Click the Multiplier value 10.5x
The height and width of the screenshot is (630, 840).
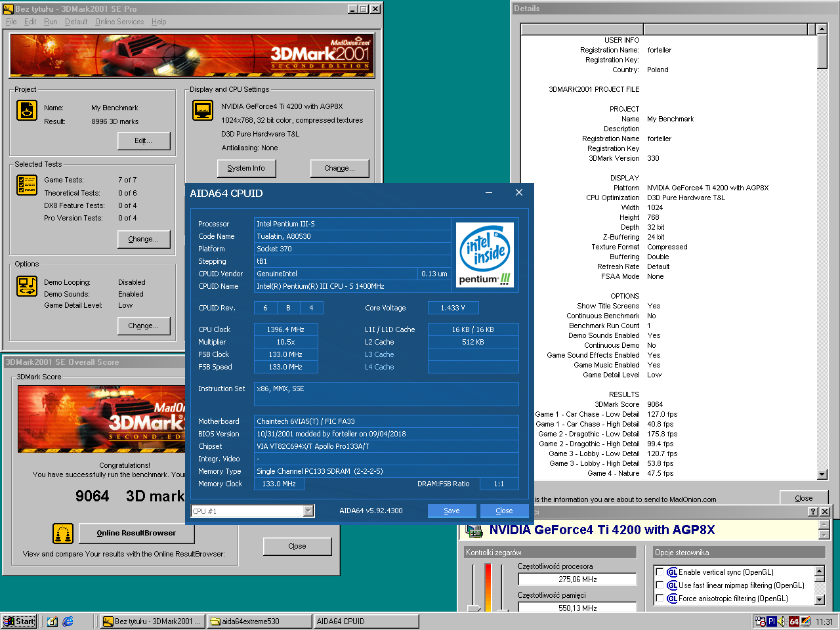coord(285,342)
